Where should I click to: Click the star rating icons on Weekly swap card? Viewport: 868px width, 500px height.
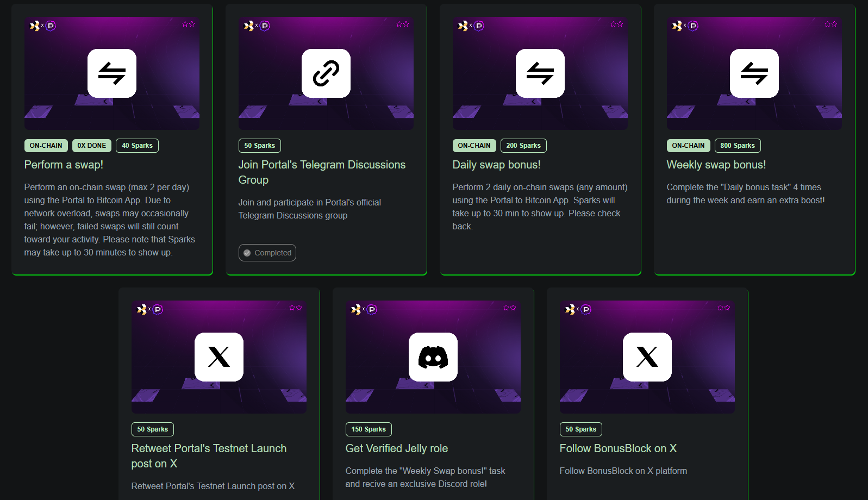[x=830, y=24]
